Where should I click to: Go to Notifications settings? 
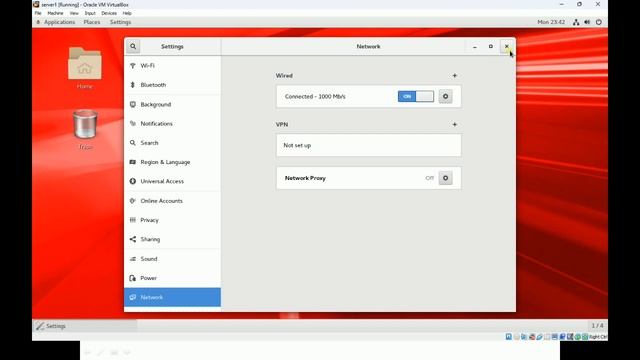pyautogui.click(x=172, y=124)
